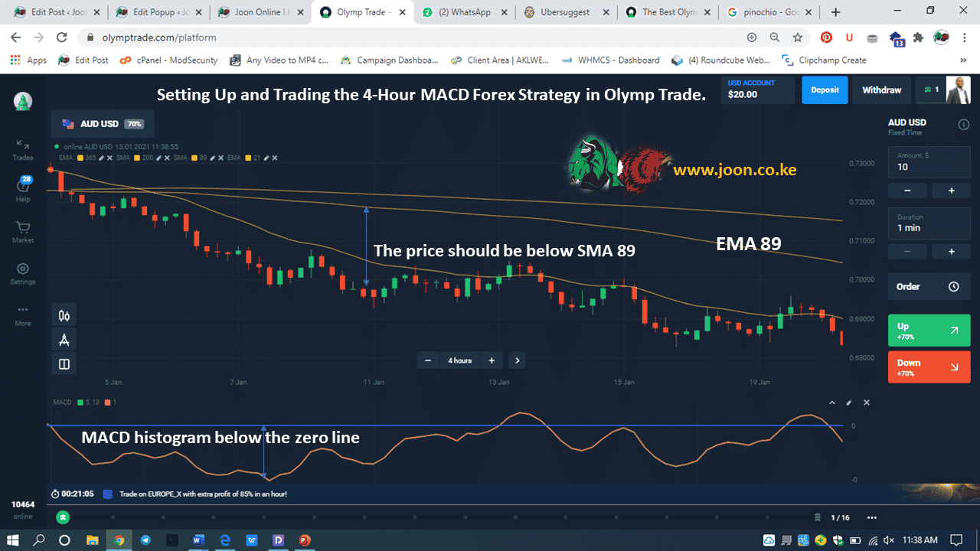980x551 pixels.
Task: Collapse the MACD panel with chevron
Action: (x=832, y=403)
